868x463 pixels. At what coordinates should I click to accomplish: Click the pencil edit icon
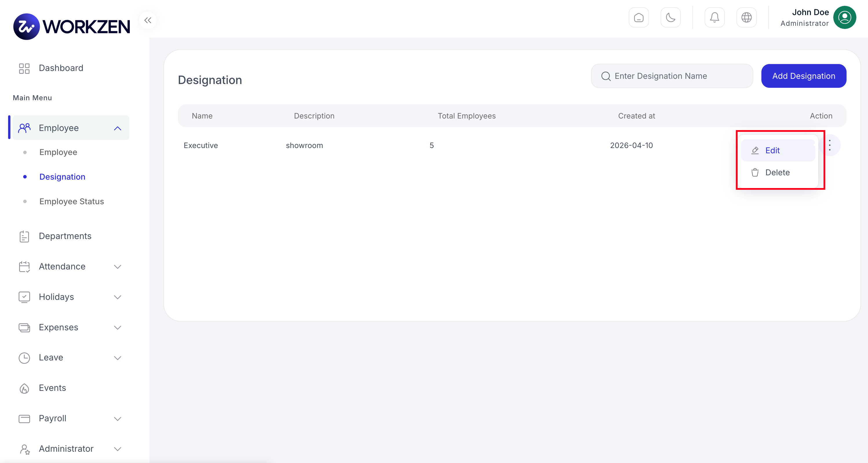(x=755, y=151)
